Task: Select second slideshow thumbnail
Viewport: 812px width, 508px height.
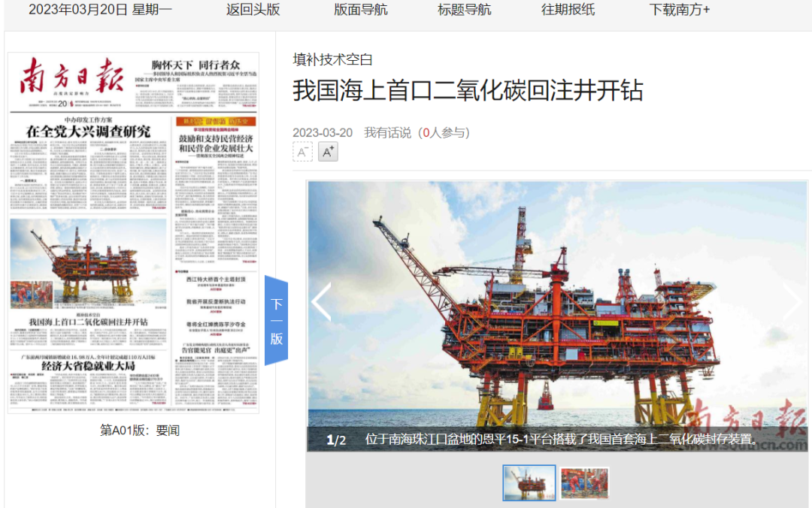Action: pos(584,482)
